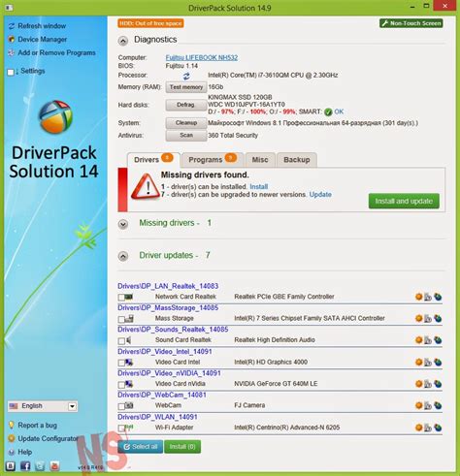Click Install and update button
The width and height of the screenshot is (460, 476).
click(x=404, y=201)
